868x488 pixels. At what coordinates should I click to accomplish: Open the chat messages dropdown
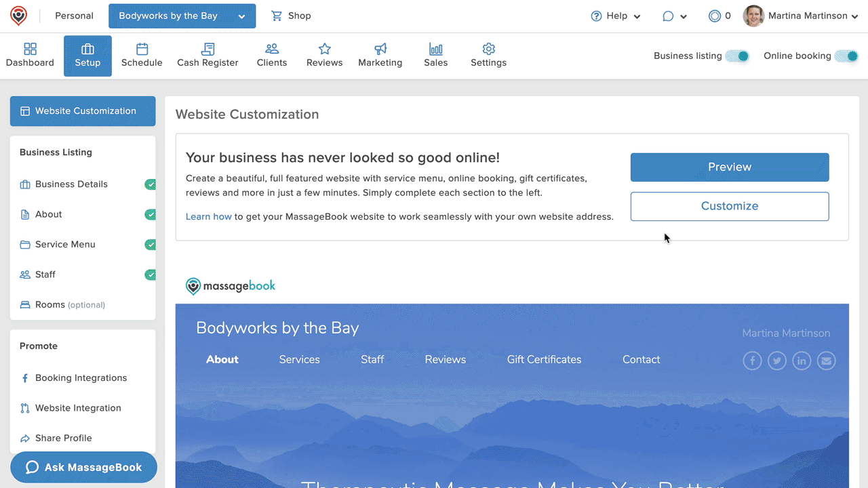coord(675,16)
